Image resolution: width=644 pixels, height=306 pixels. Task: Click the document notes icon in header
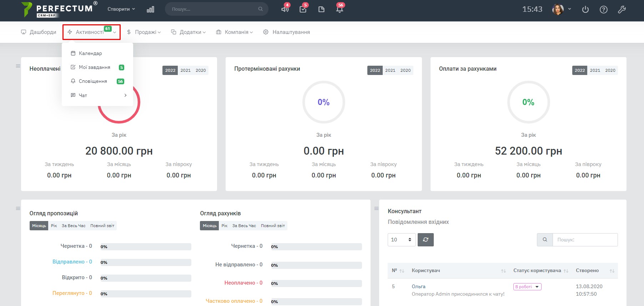point(321,9)
